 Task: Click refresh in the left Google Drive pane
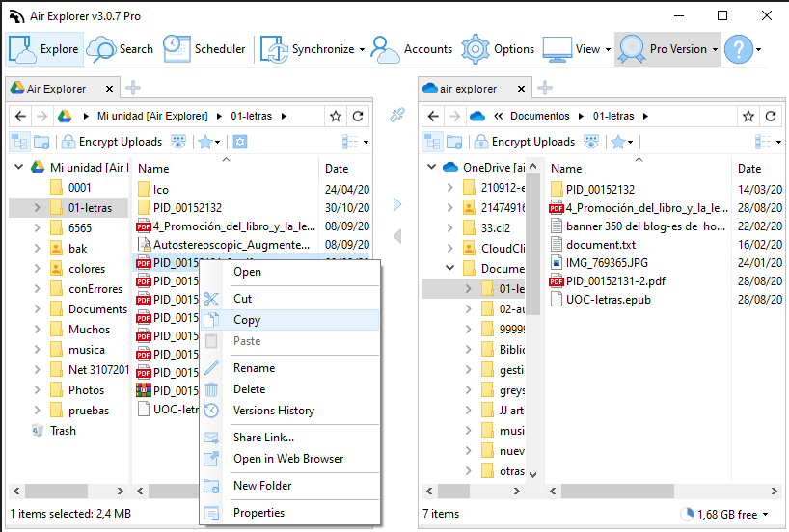[x=358, y=117]
